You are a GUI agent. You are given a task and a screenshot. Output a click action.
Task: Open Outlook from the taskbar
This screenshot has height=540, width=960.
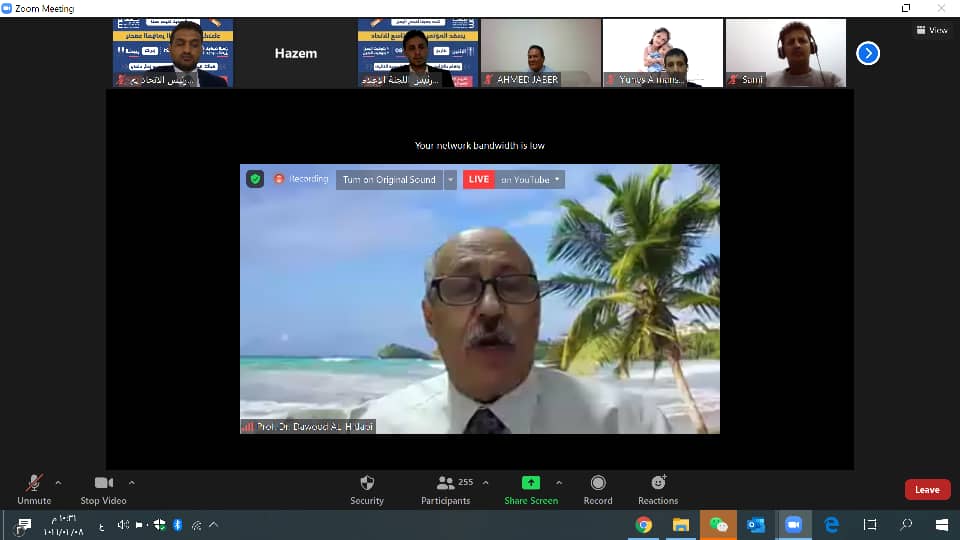756,525
